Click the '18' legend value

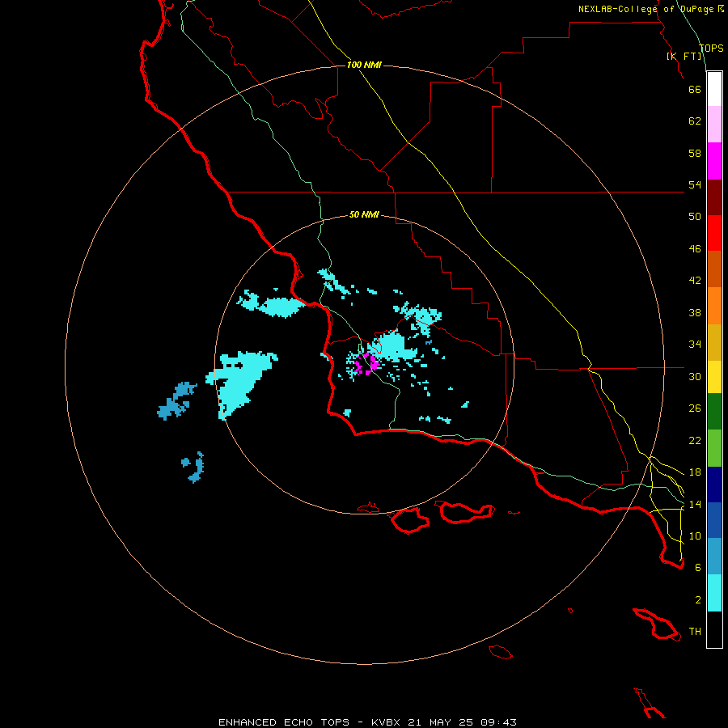[x=695, y=472]
